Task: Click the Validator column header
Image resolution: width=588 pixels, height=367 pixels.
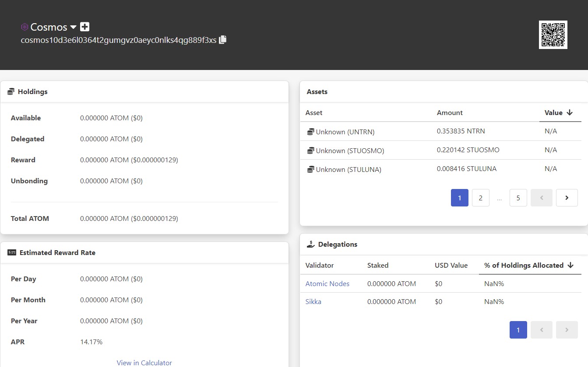Action: (x=320, y=266)
